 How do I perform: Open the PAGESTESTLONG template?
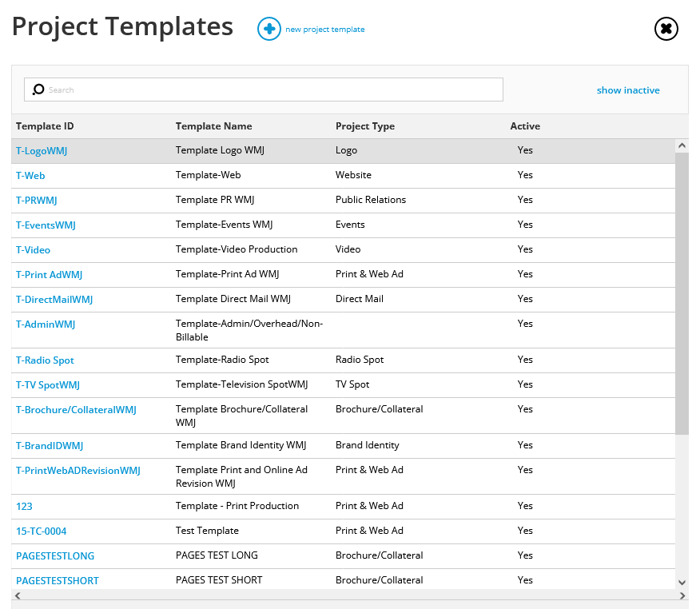(x=55, y=556)
